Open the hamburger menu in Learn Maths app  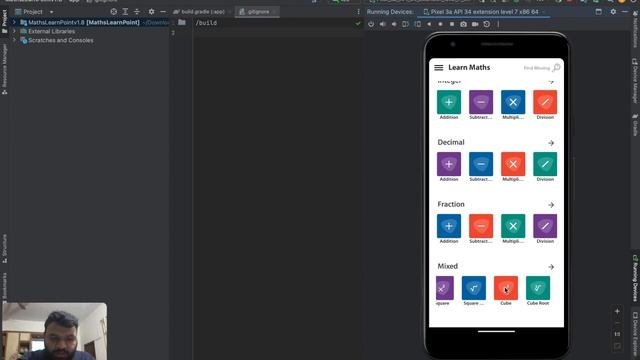pos(439,68)
